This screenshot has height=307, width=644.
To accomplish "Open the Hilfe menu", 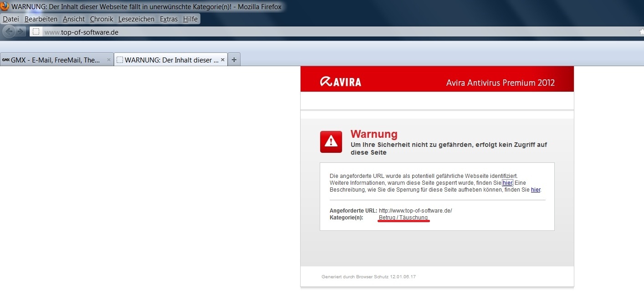I will click(x=190, y=19).
